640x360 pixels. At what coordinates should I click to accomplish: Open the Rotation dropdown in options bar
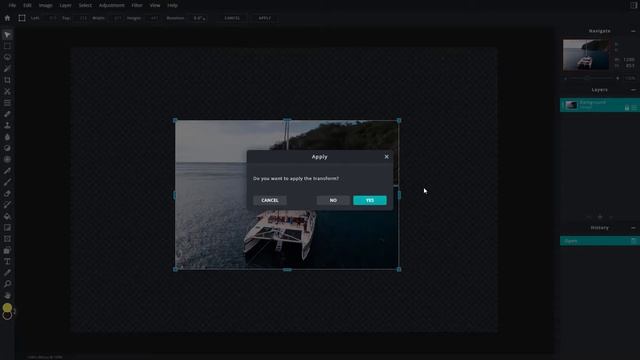199,18
